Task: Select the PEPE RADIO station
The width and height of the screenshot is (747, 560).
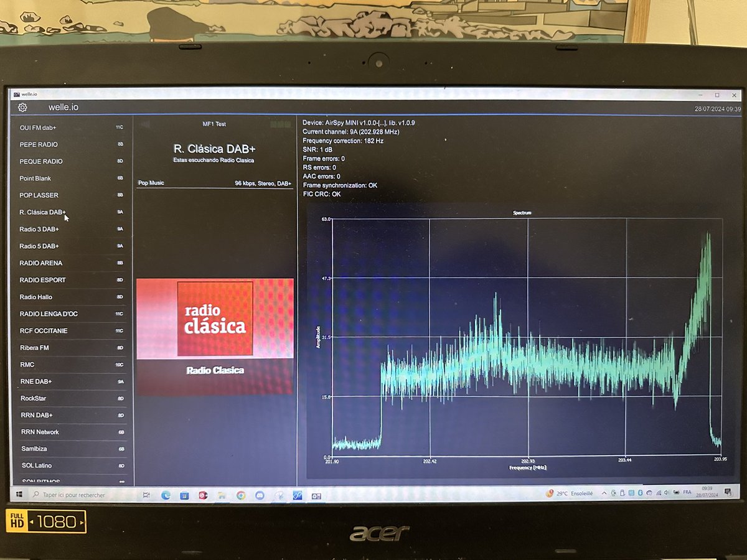Action: click(x=72, y=144)
